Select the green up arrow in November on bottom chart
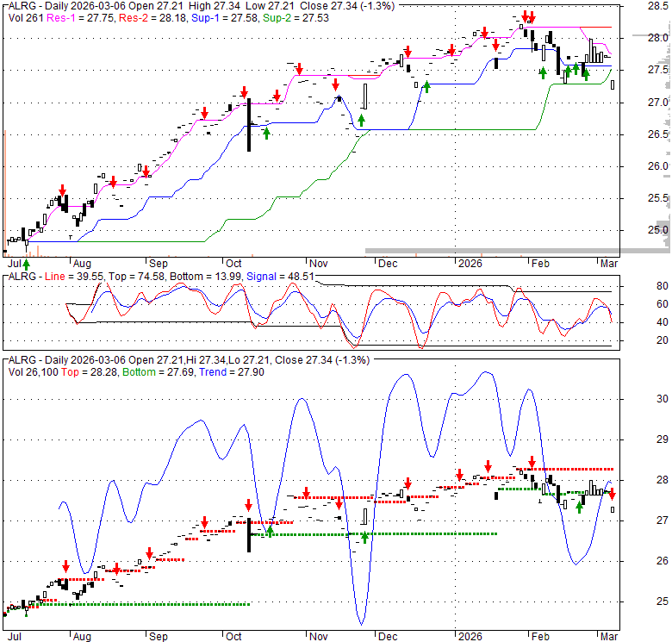Screen dimensions: 672x642 point(364,537)
